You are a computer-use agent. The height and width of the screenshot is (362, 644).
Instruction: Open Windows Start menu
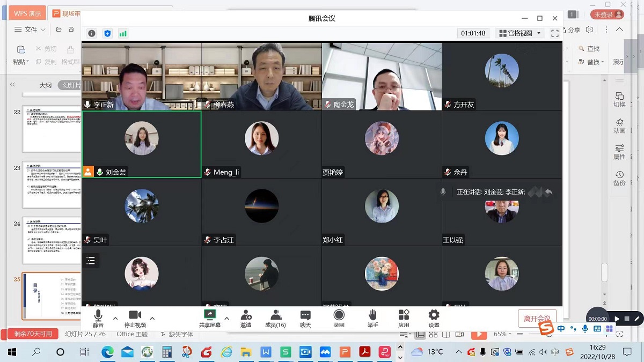12,352
